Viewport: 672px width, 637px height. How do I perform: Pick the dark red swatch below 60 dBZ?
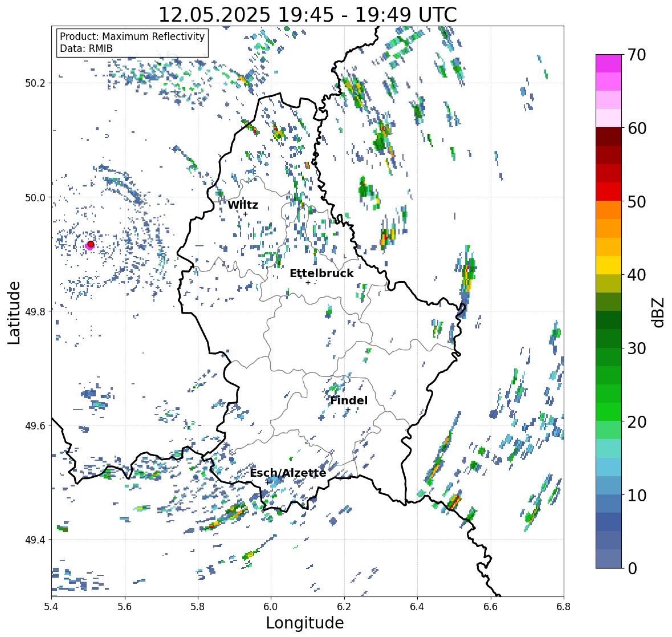(609, 136)
